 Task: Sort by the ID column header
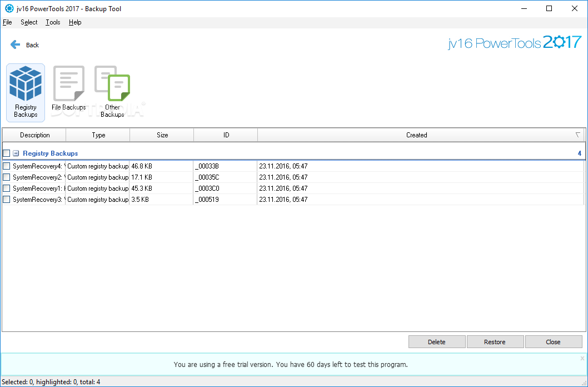[226, 135]
